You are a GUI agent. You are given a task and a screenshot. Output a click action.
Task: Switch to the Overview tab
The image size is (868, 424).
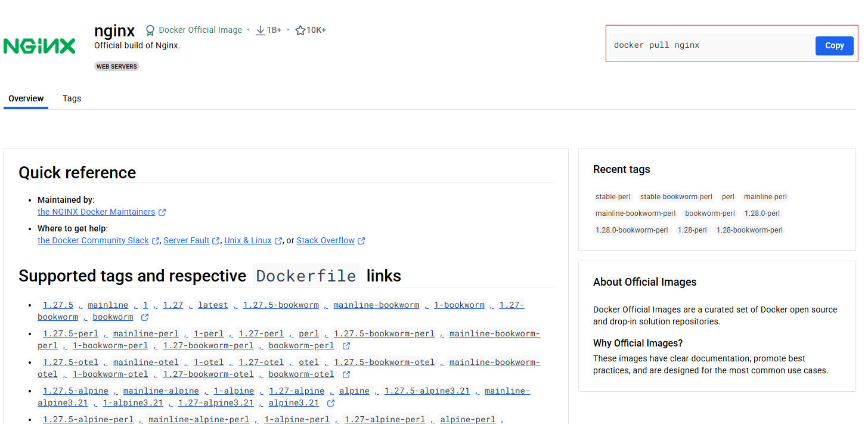[x=26, y=98]
